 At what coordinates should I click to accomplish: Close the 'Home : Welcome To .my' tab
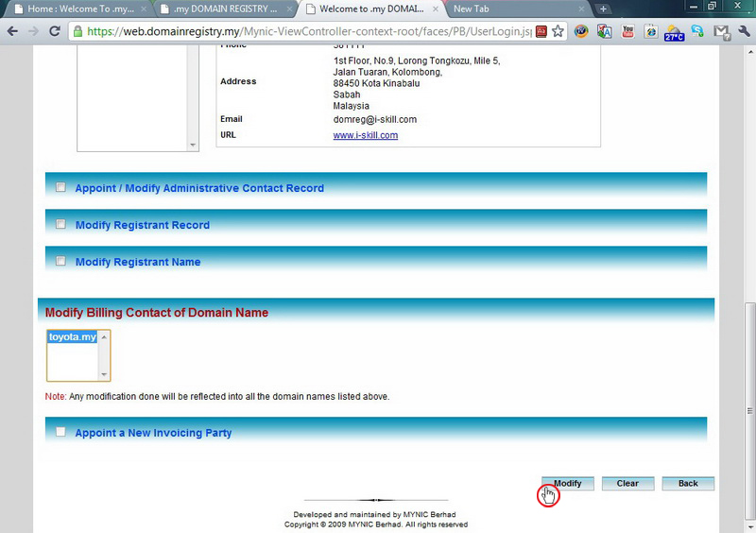[144, 9]
